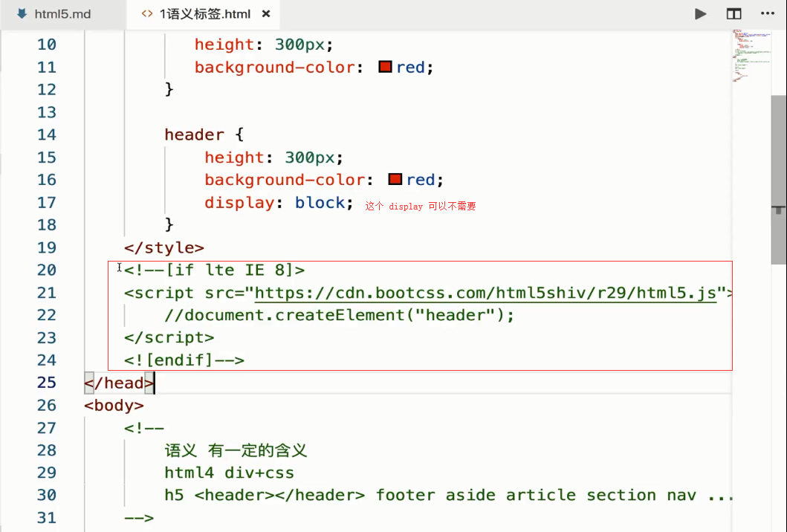Open the html5shiv CDN script link
This screenshot has width=787, height=532.
coord(485,293)
